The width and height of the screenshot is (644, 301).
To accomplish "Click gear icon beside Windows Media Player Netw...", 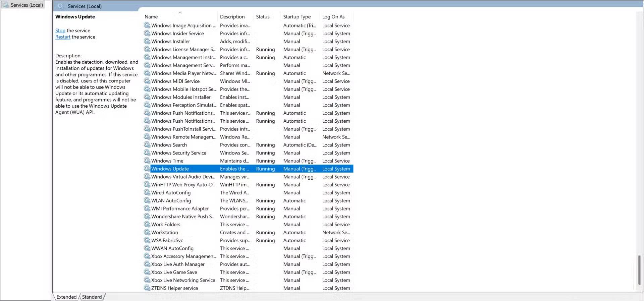I will (147, 73).
